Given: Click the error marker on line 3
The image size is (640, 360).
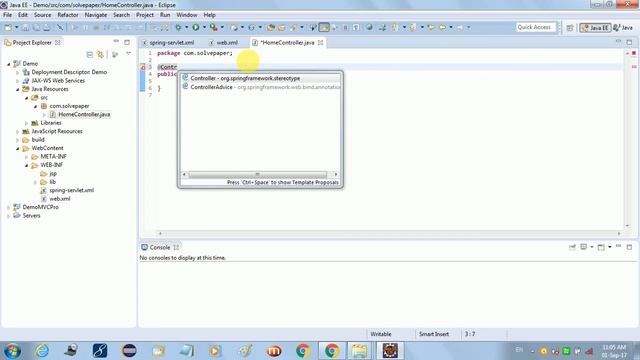Looking at the screenshot, I should [x=143, y=67].
